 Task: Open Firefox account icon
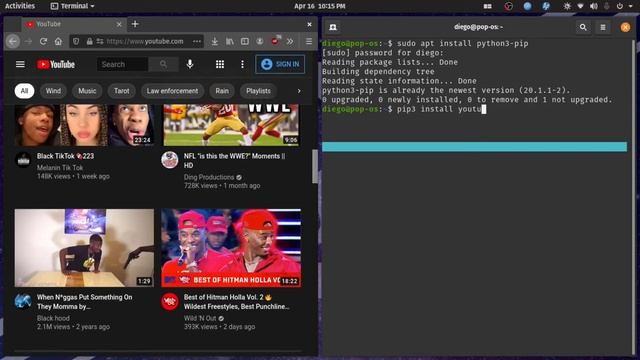260,41
